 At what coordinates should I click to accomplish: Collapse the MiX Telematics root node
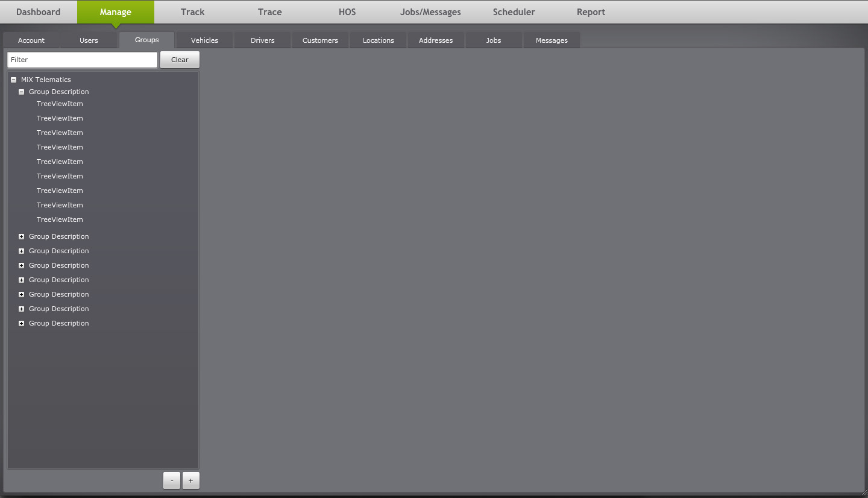[14, 80]
